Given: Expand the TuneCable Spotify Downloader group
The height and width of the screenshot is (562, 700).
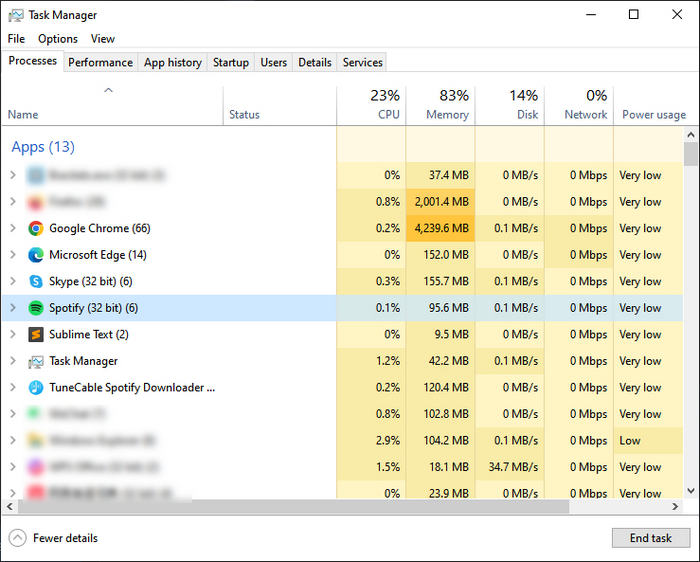Looking at the screenshot, I should pyautogui.click(x=13, y=387).
